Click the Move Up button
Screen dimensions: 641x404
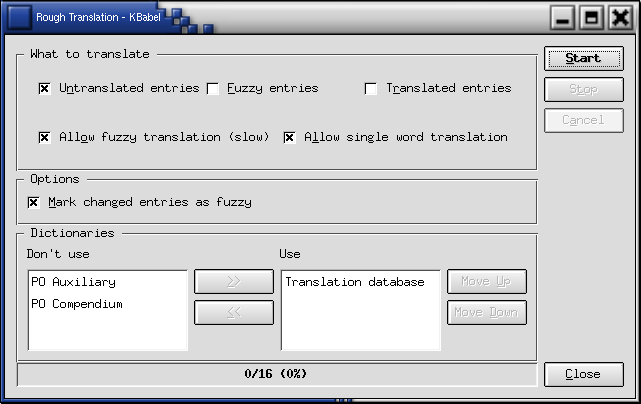point(486,281)
